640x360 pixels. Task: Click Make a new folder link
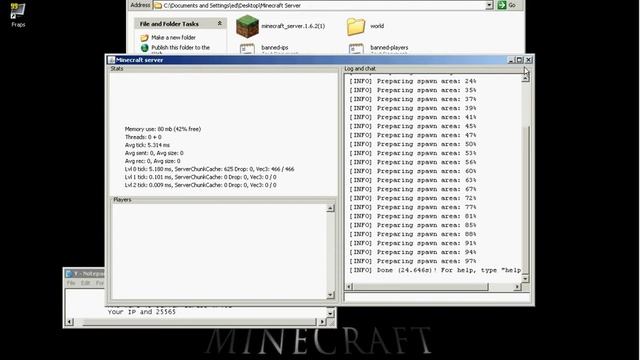pyautogui.click(x=173, y=38)
